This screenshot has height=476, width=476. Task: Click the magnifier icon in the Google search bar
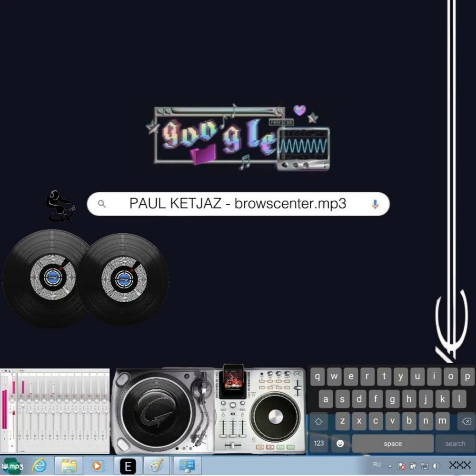[102, 204]
